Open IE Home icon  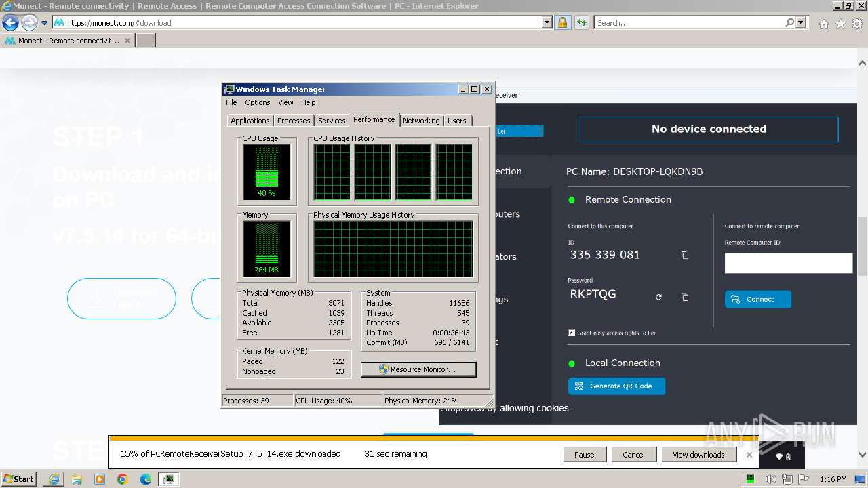[823, 24]
